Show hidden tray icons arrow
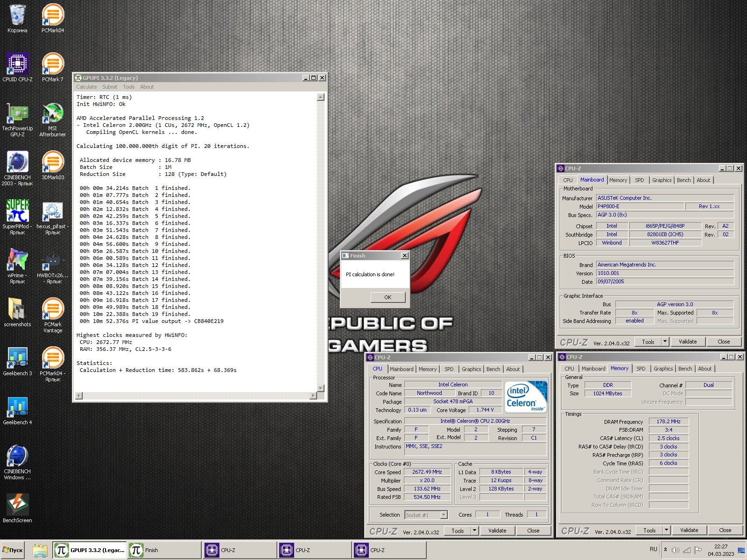Viewport: 747px width, 560px height. point(665,550)
